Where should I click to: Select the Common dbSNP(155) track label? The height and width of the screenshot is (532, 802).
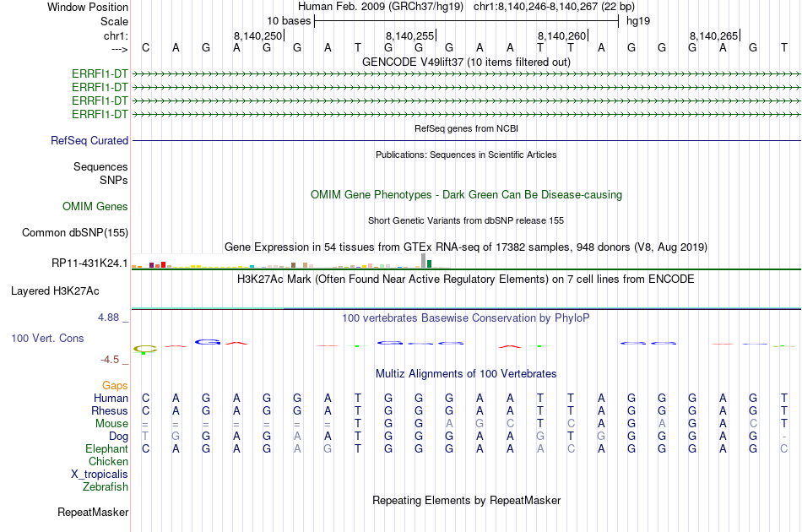[75, 233]
